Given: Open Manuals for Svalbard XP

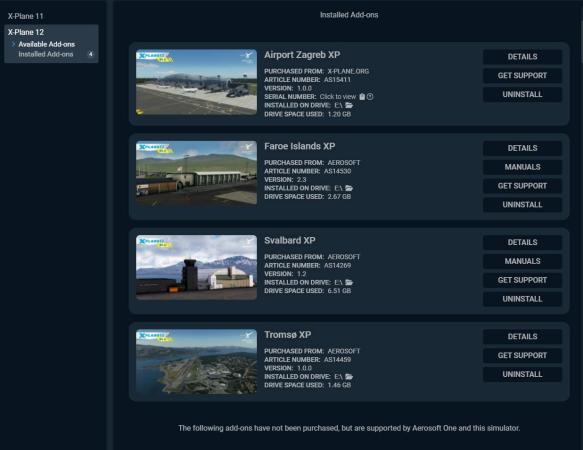Looking at the screenshot, I should point(522,261).
